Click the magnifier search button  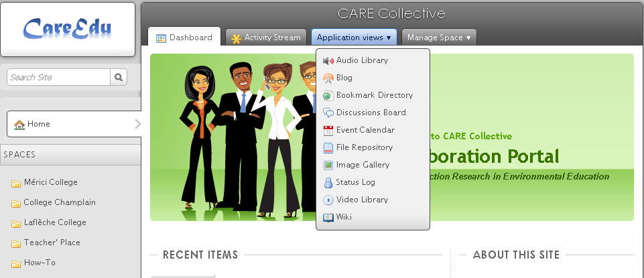pos(119,77)
